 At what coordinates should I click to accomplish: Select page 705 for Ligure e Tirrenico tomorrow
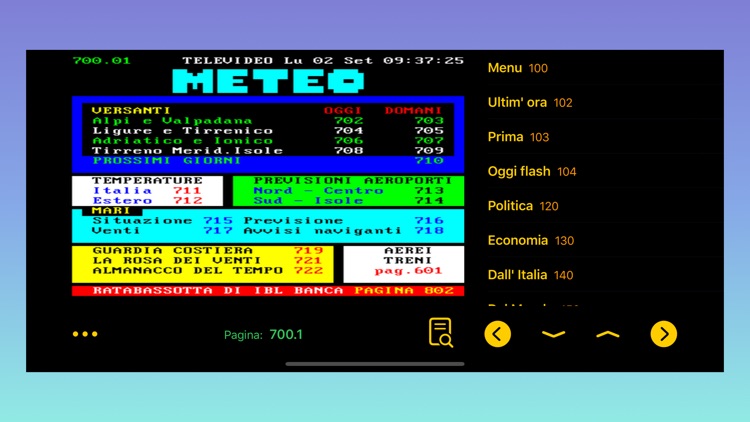429,131
